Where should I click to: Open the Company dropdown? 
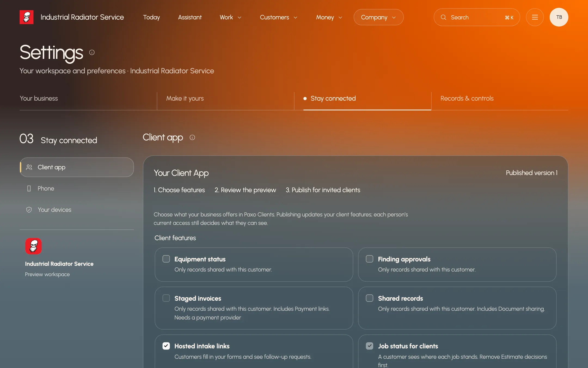pos(378,17)
